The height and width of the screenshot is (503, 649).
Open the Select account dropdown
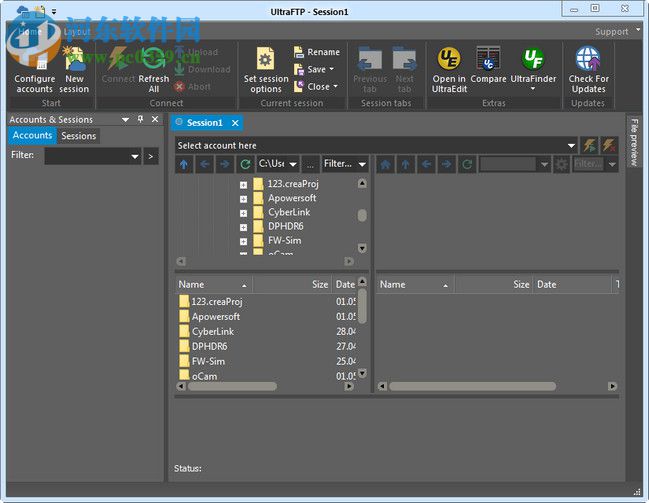coord(571,146)
